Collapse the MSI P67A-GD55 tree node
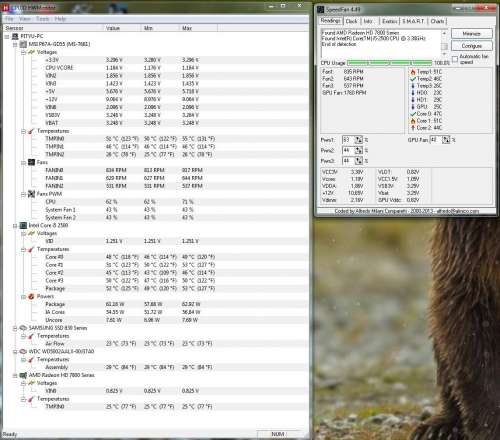 (15, 44)
